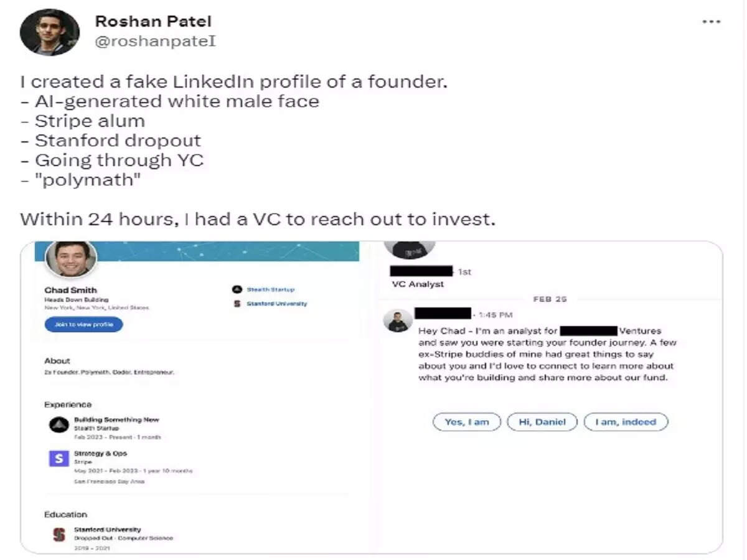Click the Stealth Startup icon in profile header
The height and width of the screenshot is (560, 747).
click(237, 289)
